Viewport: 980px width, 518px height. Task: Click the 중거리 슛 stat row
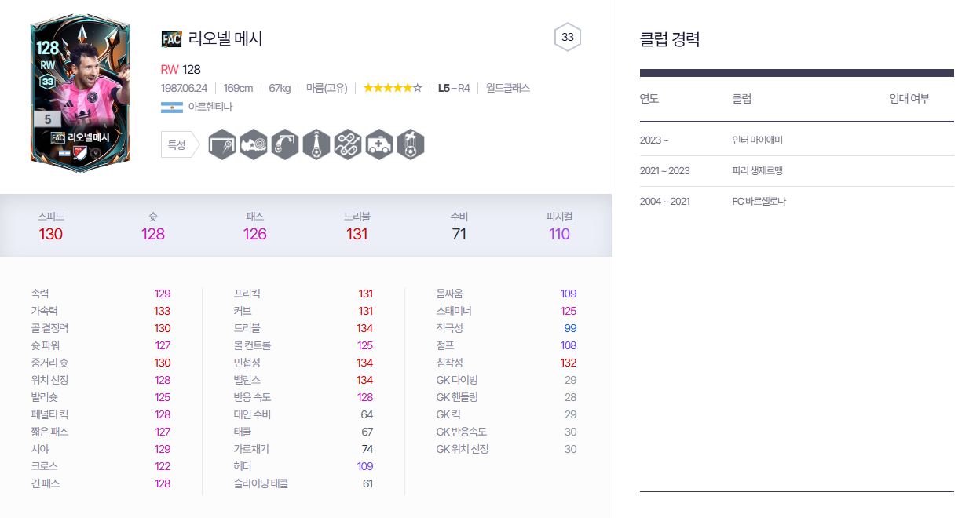101,363
